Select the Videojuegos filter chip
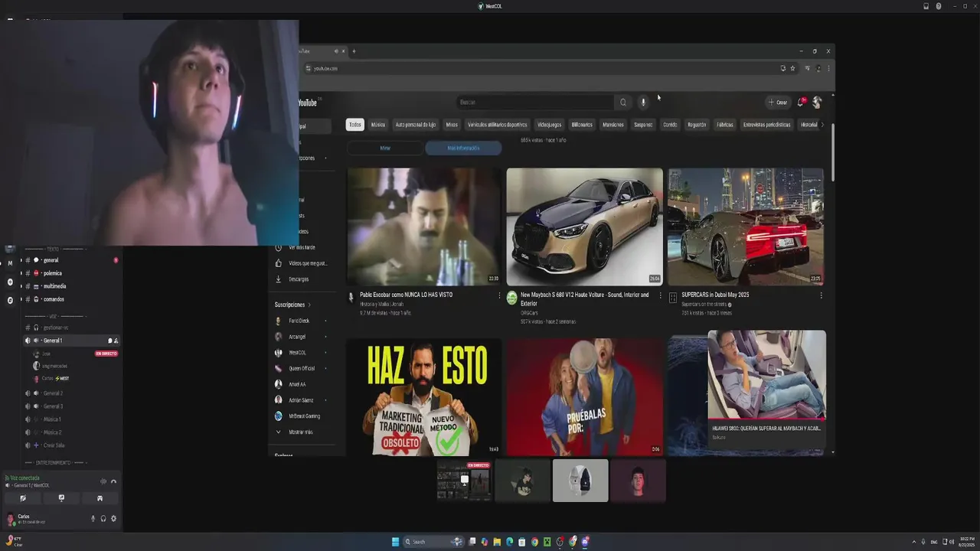The image size is (980, 551). (x=549, y=125)
